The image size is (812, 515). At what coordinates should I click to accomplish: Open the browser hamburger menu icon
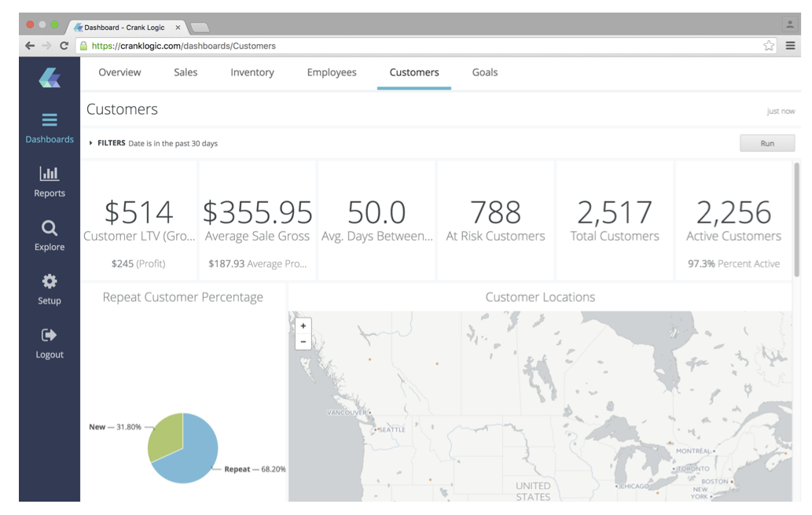coord(790,46)
